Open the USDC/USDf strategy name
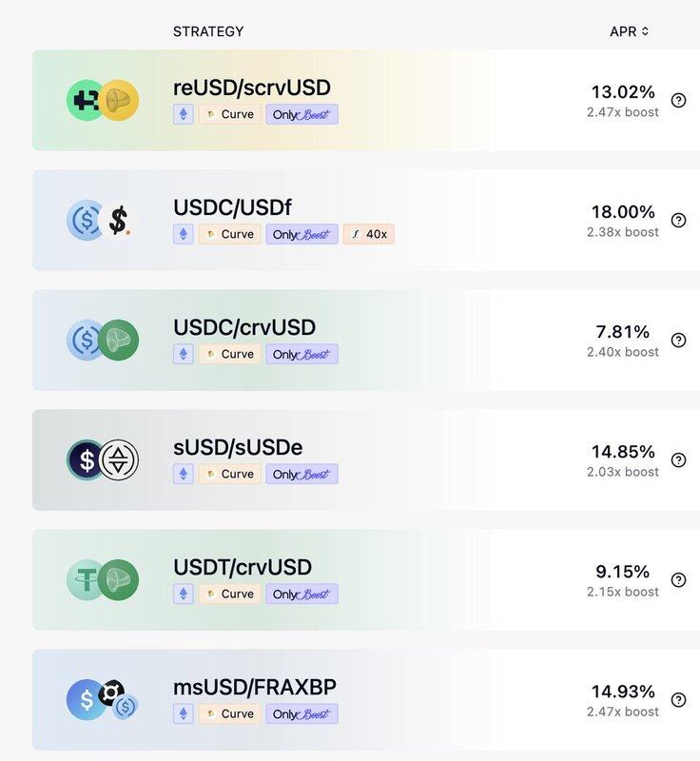The width and height of the screenshot is (700, 761). (x=232, y=207)
